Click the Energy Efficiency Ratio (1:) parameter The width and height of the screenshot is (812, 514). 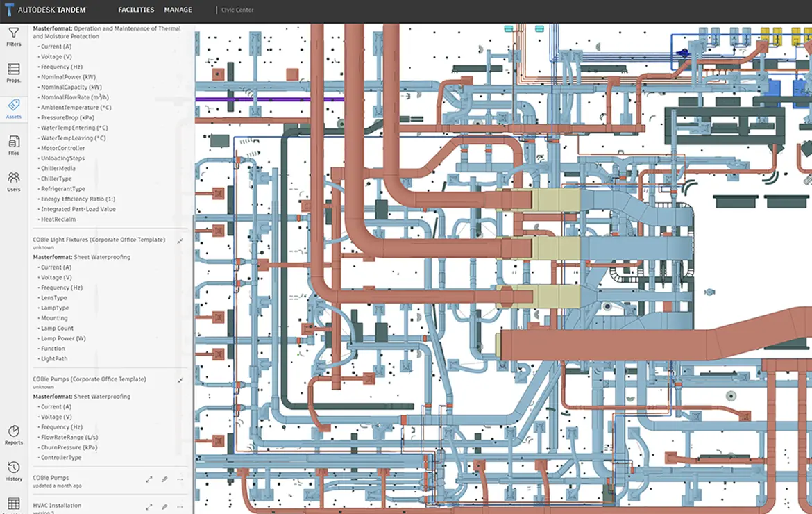[x=78, y=199]
